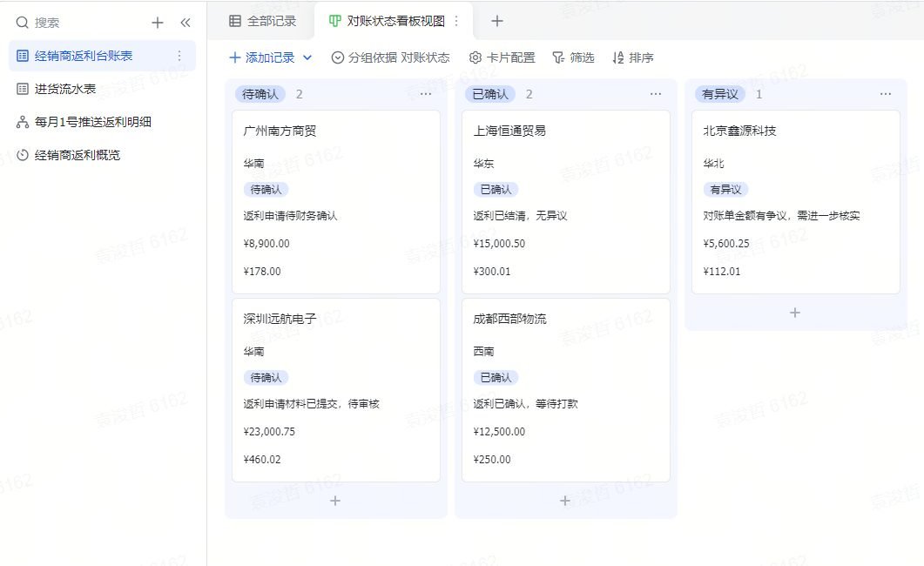The height and width of the screenshot is (566, 924).
Task: Open the 经销商返利概览 dashboard
Action: click(102, 155)
